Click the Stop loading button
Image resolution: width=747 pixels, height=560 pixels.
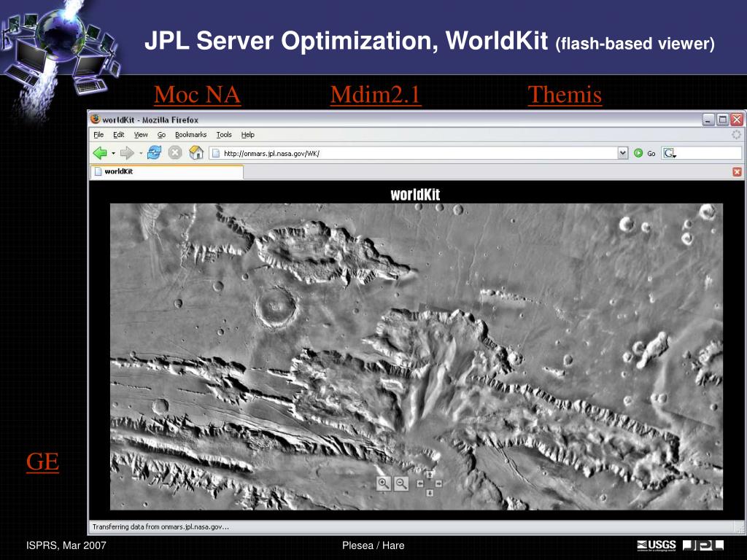175,153
